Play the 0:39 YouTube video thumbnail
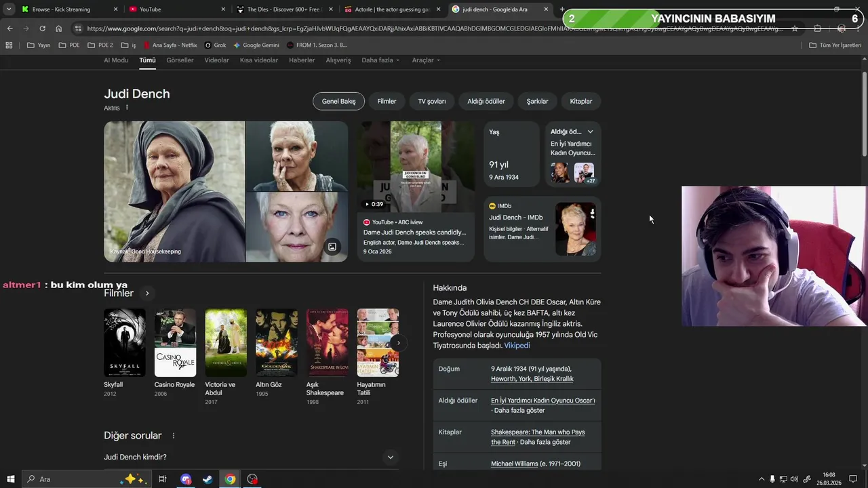Viewport: 868px width, 488px height. click(x=416, y=167)
